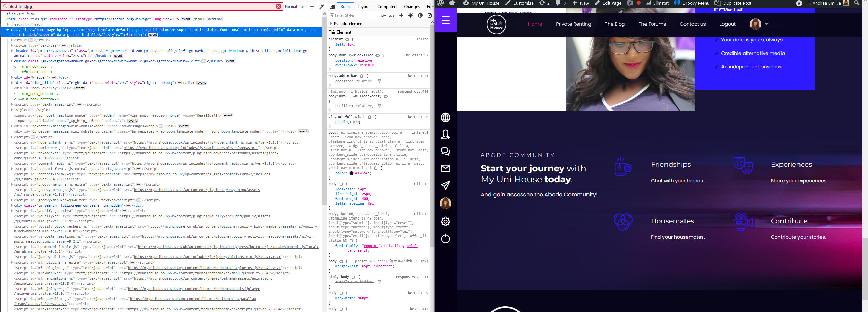The height and width of the screenshot is (312, 868).
Task: Click the event badge on body_overlay div
Action: (80, 88)
